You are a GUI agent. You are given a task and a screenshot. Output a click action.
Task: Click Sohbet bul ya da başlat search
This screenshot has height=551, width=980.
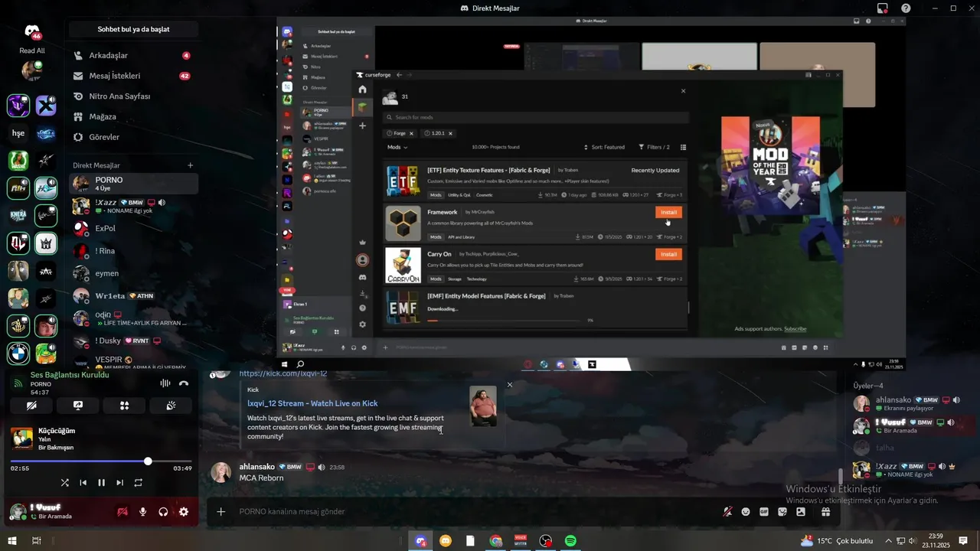[133, 29]
